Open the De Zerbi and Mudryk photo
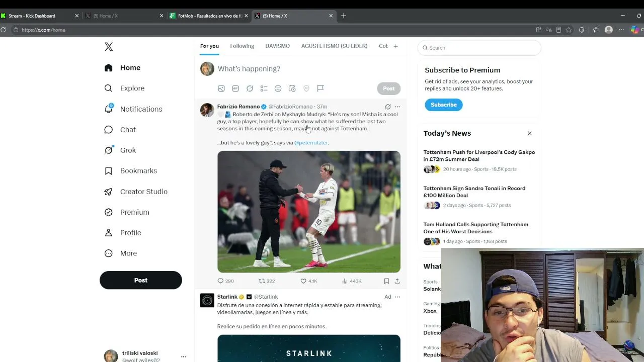Screen dimensions: 644x362 [309, 212]
